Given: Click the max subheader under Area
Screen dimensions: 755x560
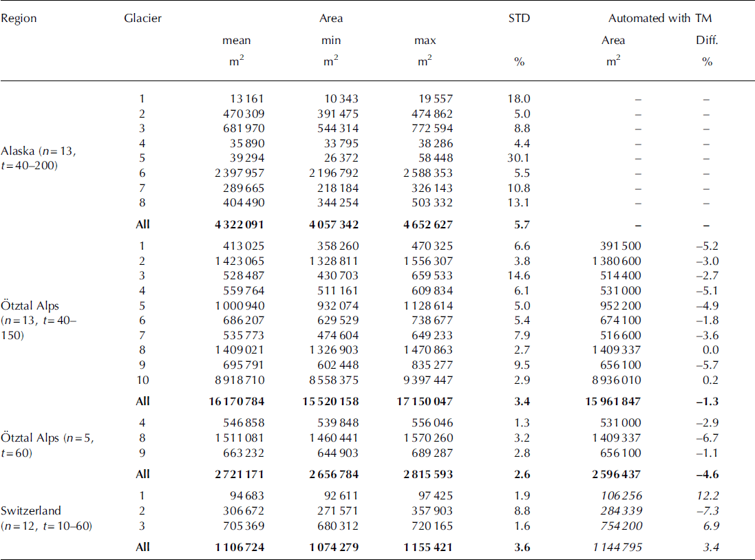Looking at the screenshot, I should 425,41.
